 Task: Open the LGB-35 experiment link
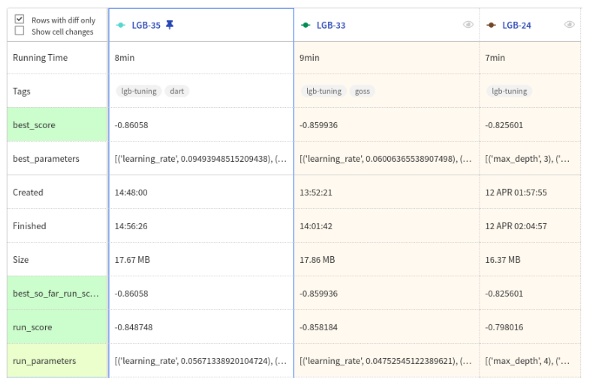146,25
